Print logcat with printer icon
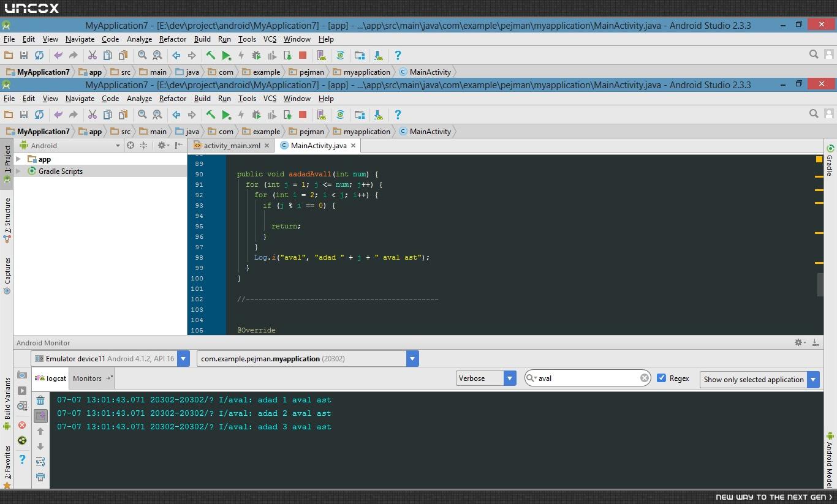The width and height of the screenshot is (837, 504). 40,476
